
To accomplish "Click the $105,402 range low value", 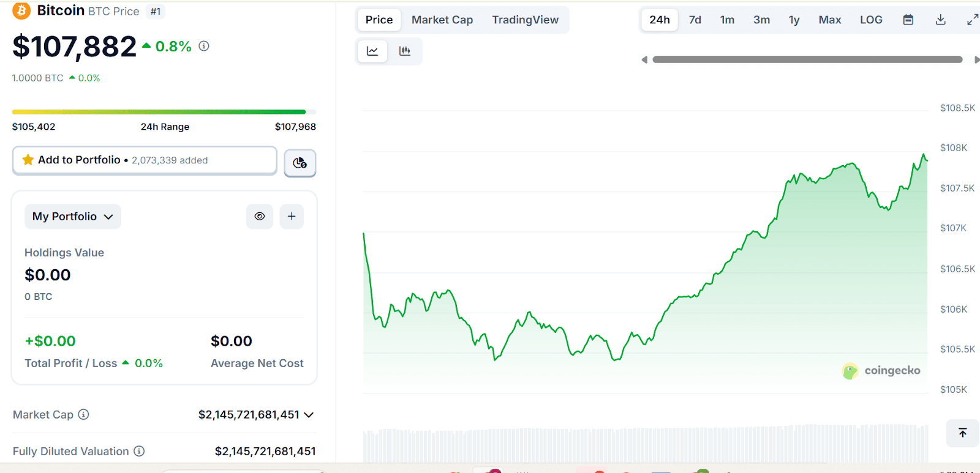I will [34, 127].
